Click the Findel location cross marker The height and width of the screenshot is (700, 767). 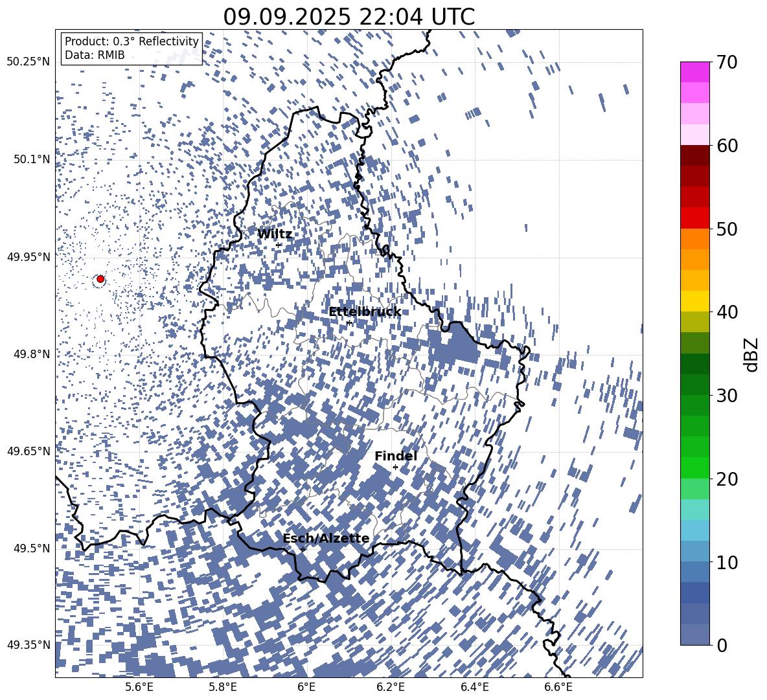tap(395, 468)
